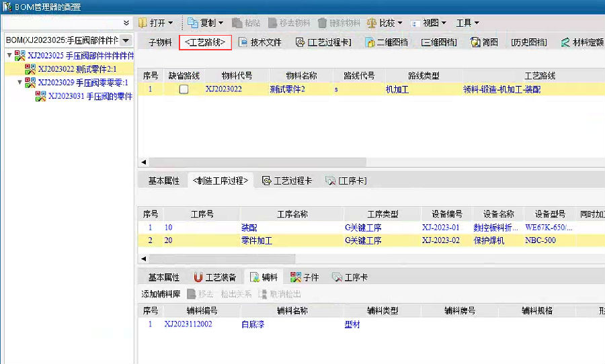
Task: Expand the 复制 dropdown arrow
Action: [220, 23]
